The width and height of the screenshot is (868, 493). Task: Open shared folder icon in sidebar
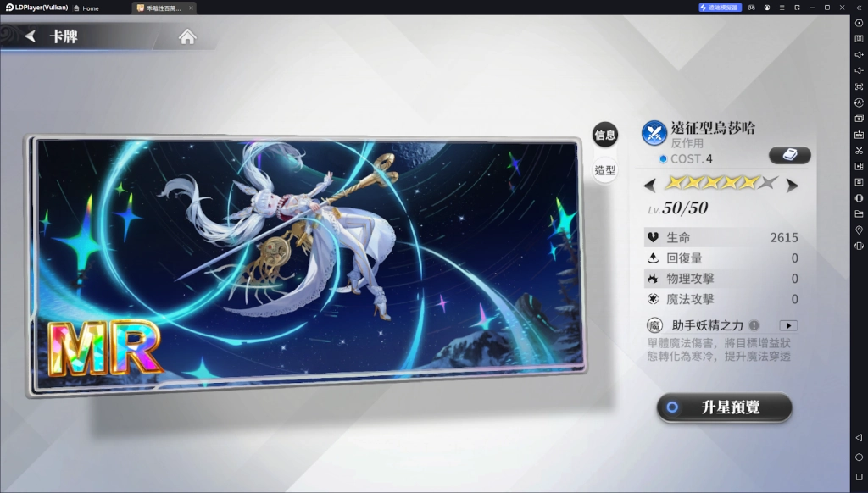pos(859,213)
